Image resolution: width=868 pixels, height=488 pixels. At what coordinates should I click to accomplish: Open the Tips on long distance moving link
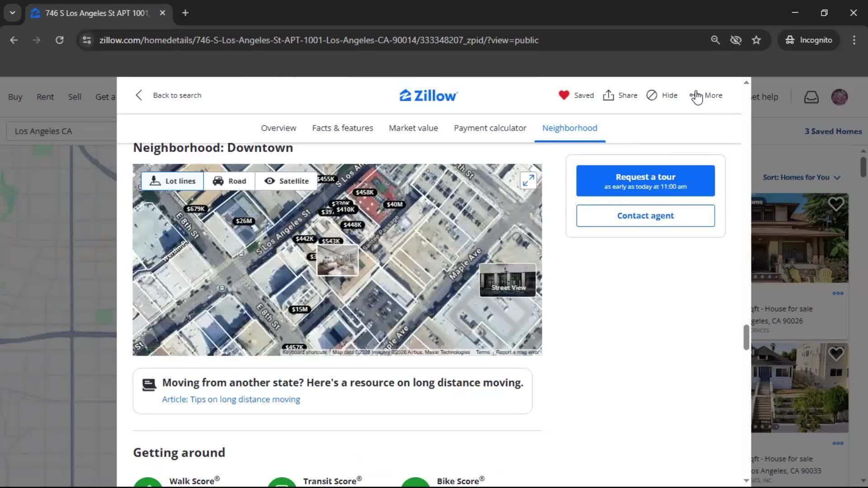coord(231,399)
